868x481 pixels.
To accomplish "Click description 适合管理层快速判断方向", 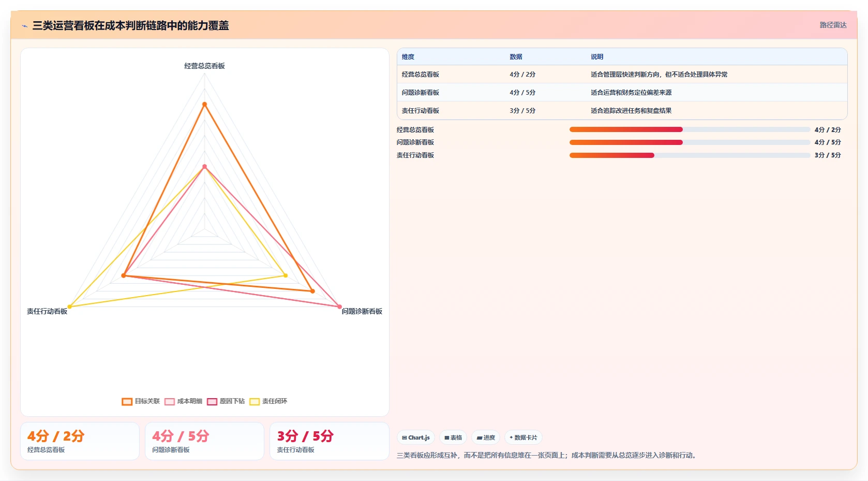I will pos(659,75).
